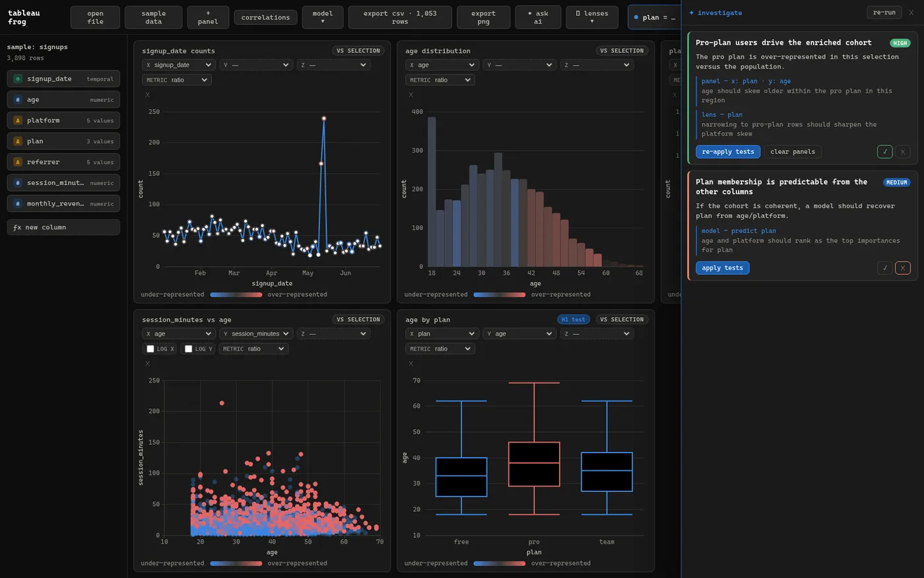This screenshot has height=578, width=924.
Task: Open X axis dropdown in signup_date counts panel
Action: [179, 65]
